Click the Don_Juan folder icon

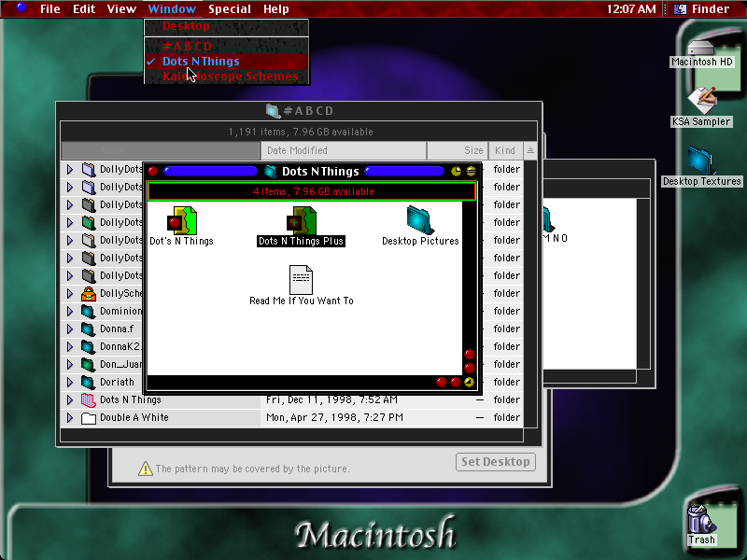tap(89, 365)
